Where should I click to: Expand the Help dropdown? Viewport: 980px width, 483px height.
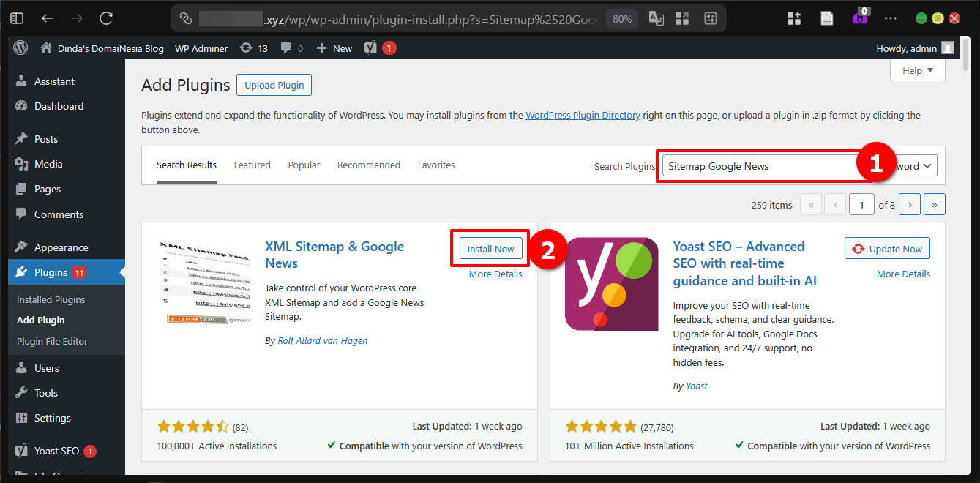(917, 70)
